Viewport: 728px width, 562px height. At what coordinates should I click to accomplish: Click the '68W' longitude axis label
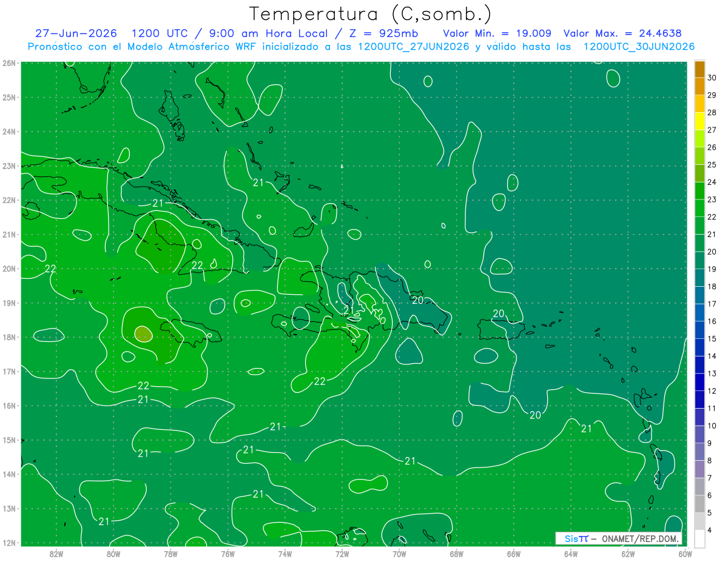tap(456, 554)
